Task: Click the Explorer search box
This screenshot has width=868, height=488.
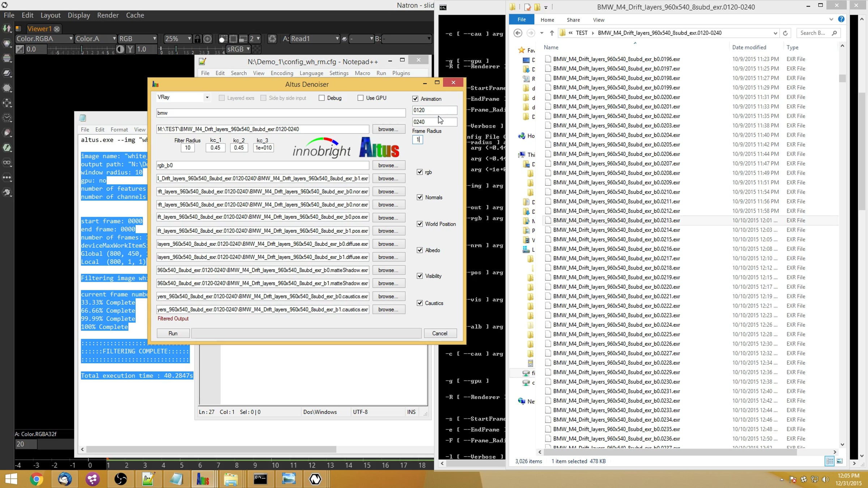Action: 818,33
